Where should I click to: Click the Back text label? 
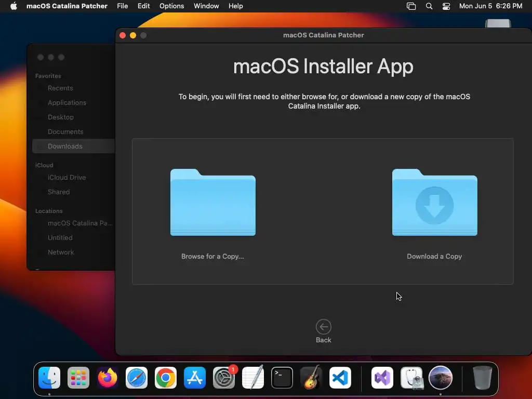click(x=323, y=340)
